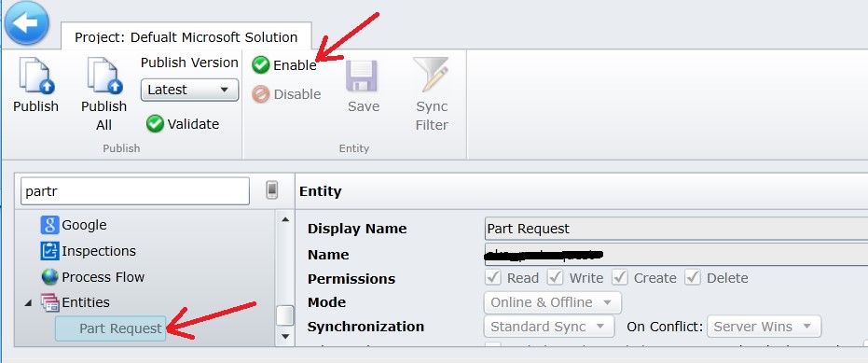Open the Mode Online & Offline dropdown
Screen dimensions: 868x363
point(553,302)
